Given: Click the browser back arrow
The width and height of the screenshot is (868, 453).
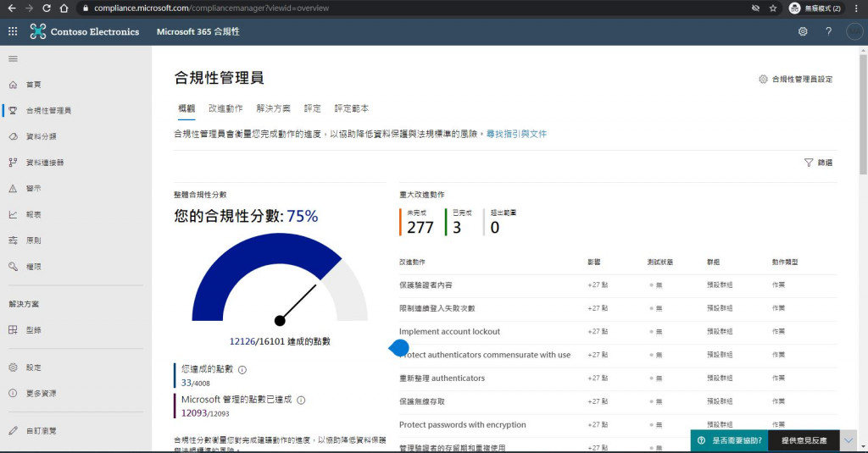Looking at the screenshot, I should [x=12, y=8].
